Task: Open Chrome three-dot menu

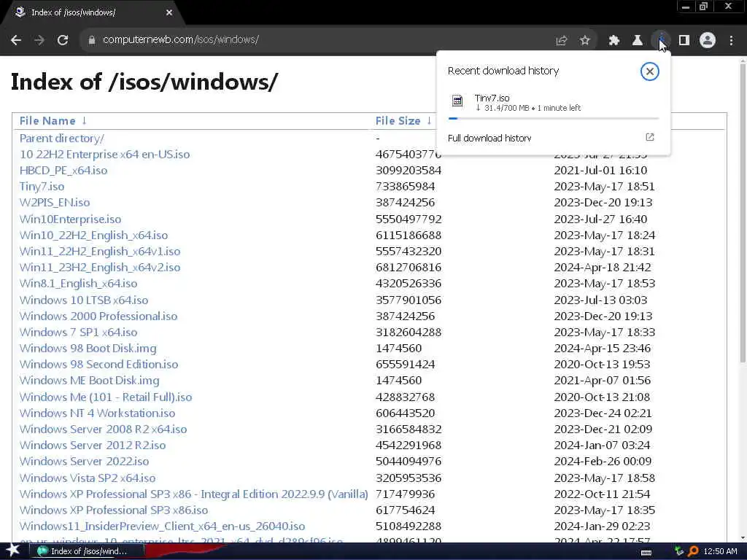Action: 731,41
